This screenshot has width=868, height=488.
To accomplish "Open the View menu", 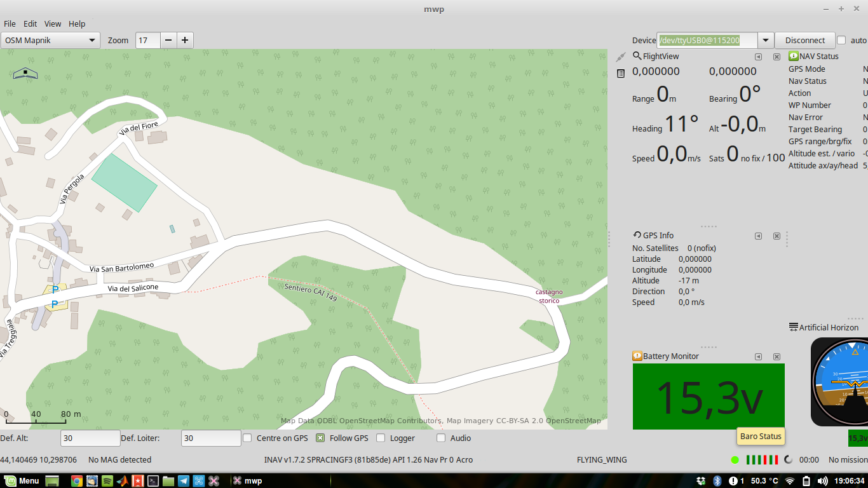I will click(53, 24).
